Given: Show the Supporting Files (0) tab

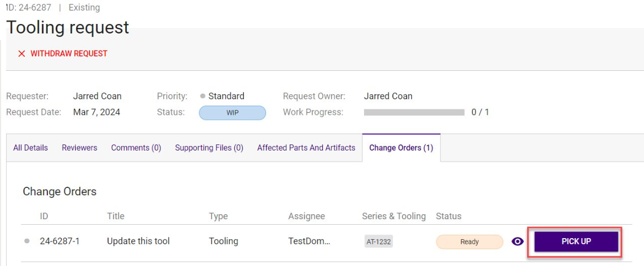Looking at the screenshot, I should click(x=209, y=148).
